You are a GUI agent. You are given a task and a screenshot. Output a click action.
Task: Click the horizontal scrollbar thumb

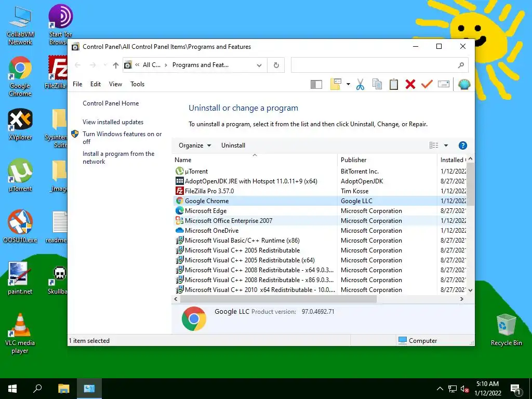[278, 299]
